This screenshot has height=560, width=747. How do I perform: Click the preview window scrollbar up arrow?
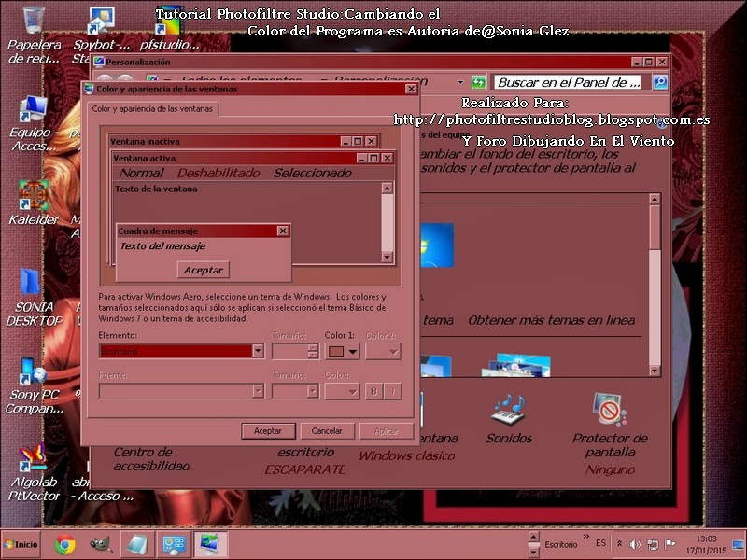click(x=388, y=189)
